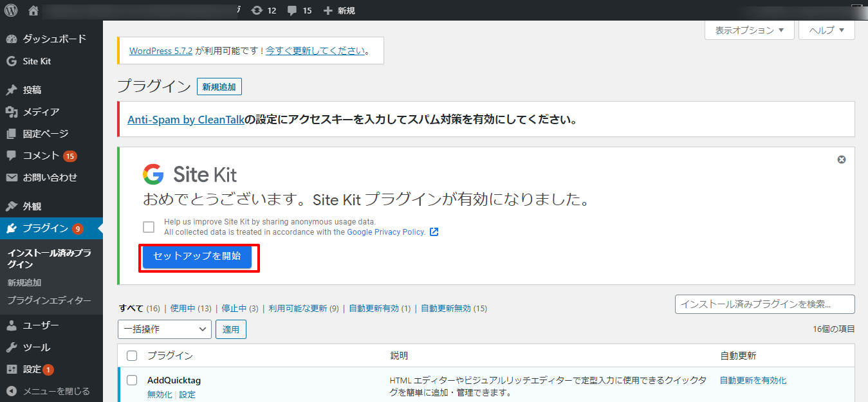Open the WordPress logo menu
The image size is (868, 402).
(11, 10)
